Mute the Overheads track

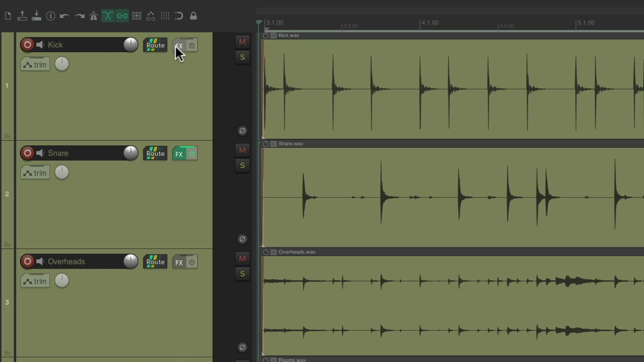tap(243, 258)
